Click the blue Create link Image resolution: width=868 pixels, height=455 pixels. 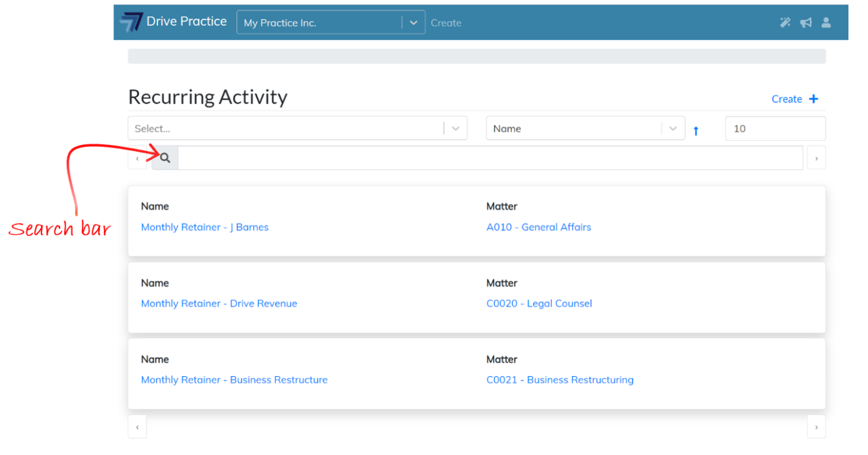click(787, 99)
